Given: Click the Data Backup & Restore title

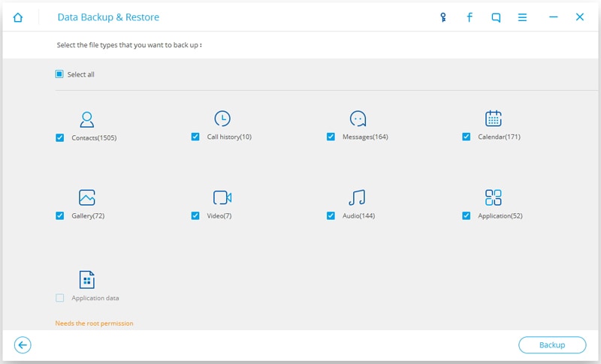Looking at the screenshot, I should pos(108,17).
